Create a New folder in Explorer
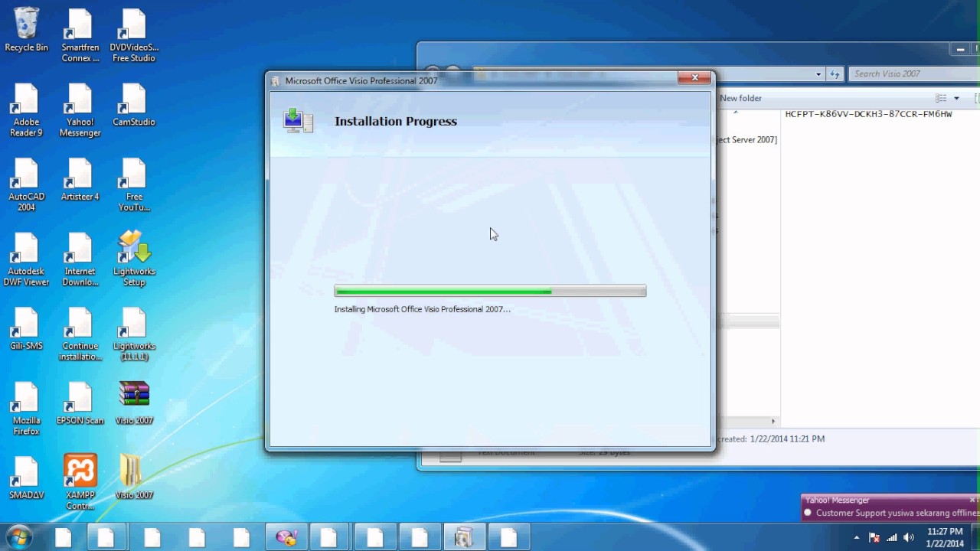Viewport: 980px width, 551px height. 740,98
